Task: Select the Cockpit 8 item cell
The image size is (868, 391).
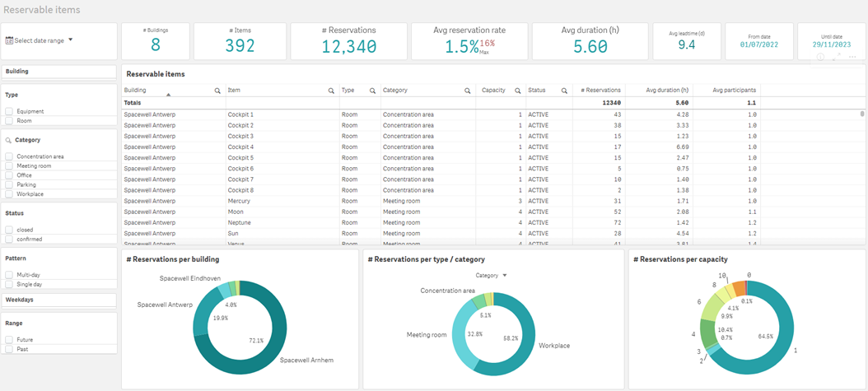Action: [282, 190]
